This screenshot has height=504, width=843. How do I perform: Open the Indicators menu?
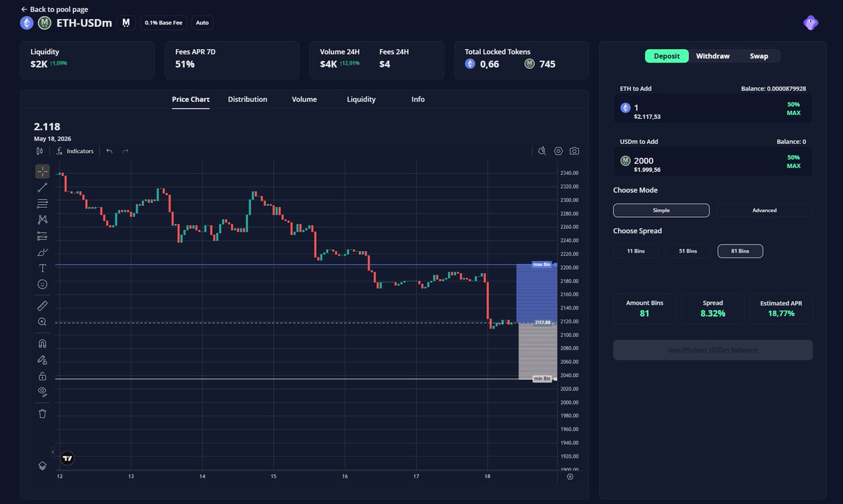coord(74,151)
